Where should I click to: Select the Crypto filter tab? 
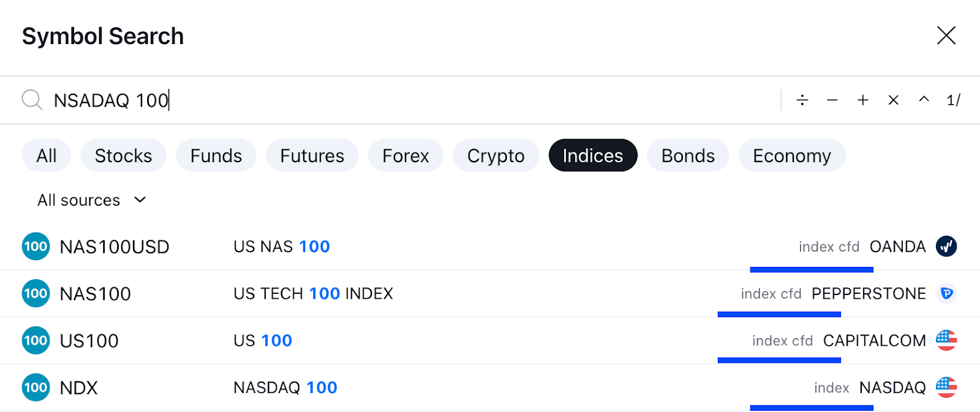(496, 155)
